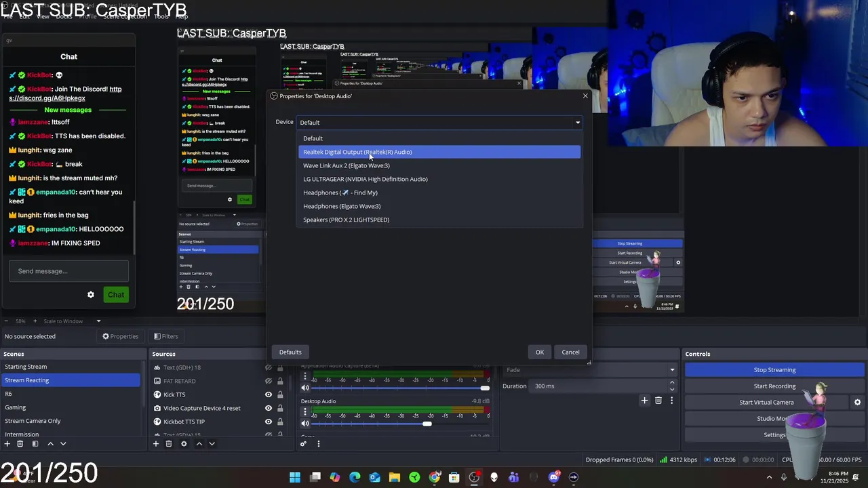
Task: Show FAT RETARD source
Action: tap(269, 381)
